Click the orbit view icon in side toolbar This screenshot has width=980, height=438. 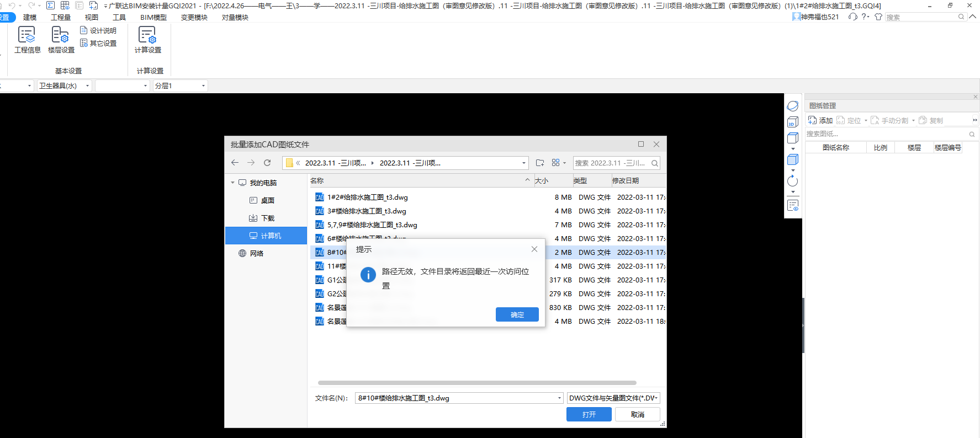[x=793, y=106]
